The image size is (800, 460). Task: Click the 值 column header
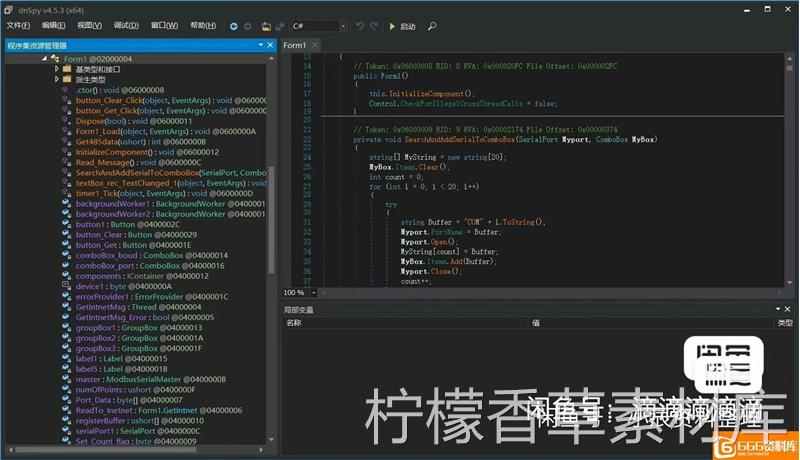[x=536, y=323]
